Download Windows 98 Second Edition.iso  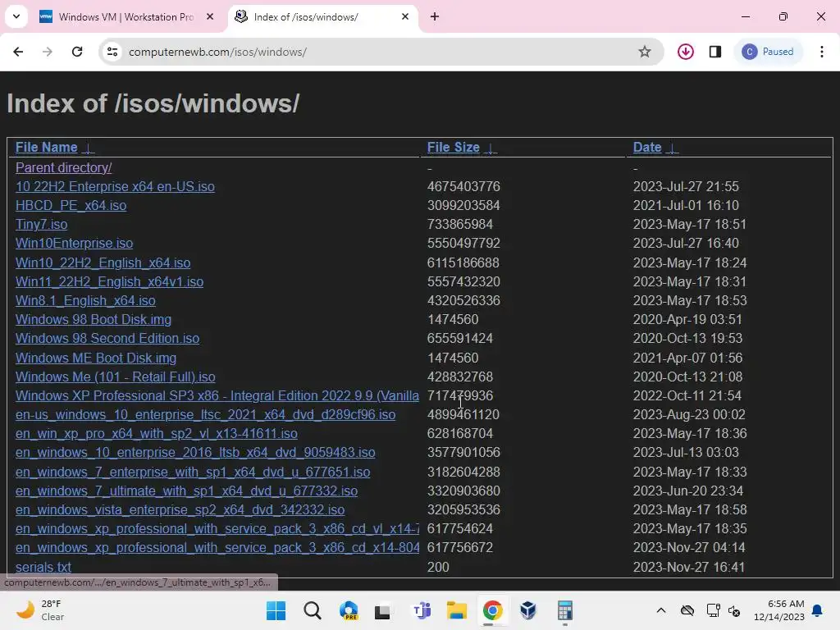tap(107, 339)
